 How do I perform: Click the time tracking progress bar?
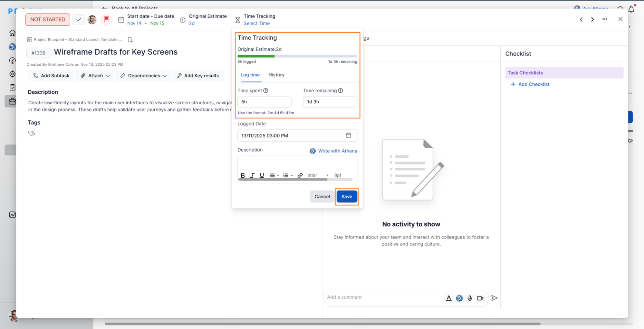pos(297,56)
